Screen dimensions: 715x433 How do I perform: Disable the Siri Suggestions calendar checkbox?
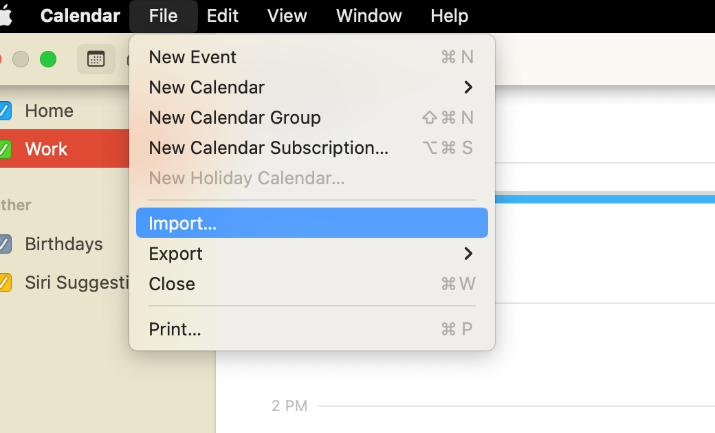tap(5, 282)
